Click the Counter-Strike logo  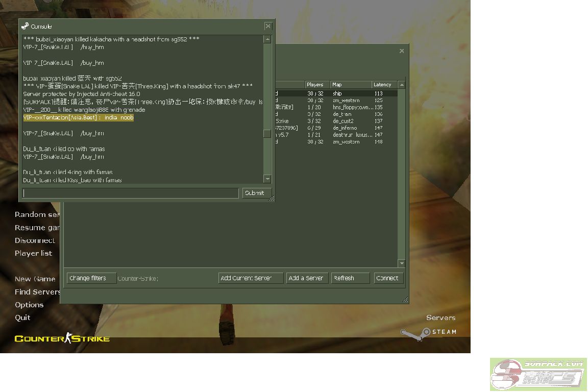coord(62,338)
